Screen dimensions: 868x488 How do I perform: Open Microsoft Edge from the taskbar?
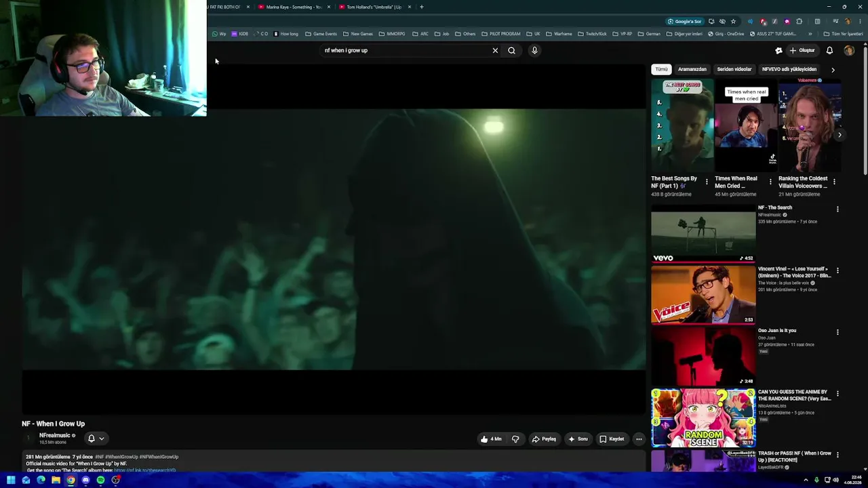click(x=41, y=480)
